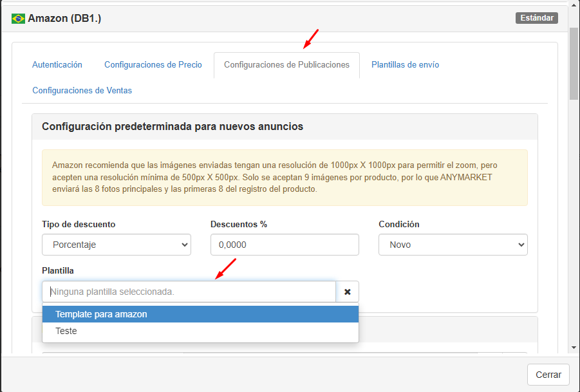Image resolution: width=580 pixels, height=392 pixels.
Task: Choose the Teste template option
Action: (200, 331)
